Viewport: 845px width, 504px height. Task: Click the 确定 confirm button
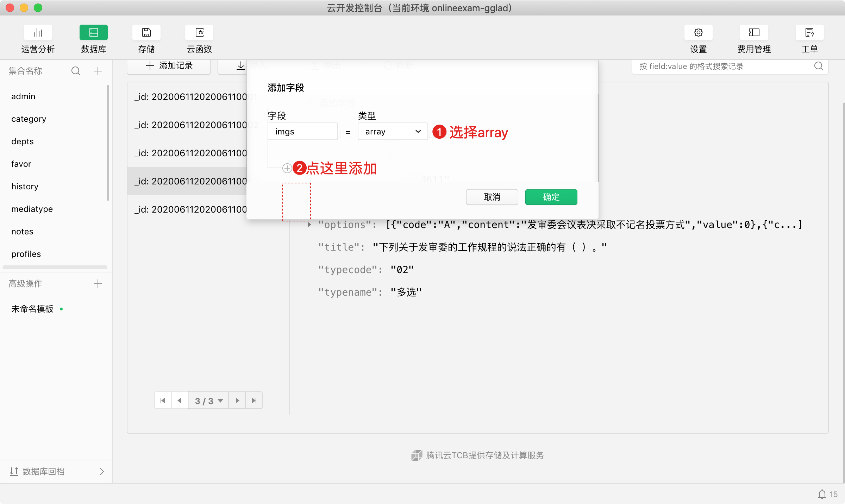pos(551,197)
